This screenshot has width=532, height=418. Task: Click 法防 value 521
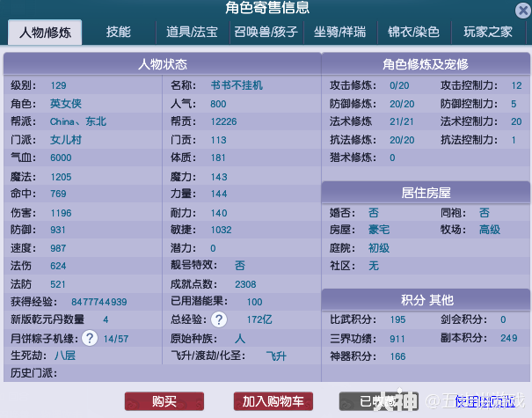point(58,284)
